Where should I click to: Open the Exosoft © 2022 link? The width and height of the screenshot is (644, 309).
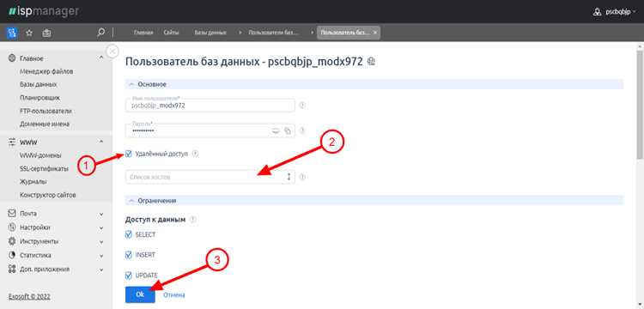[29, 296]
